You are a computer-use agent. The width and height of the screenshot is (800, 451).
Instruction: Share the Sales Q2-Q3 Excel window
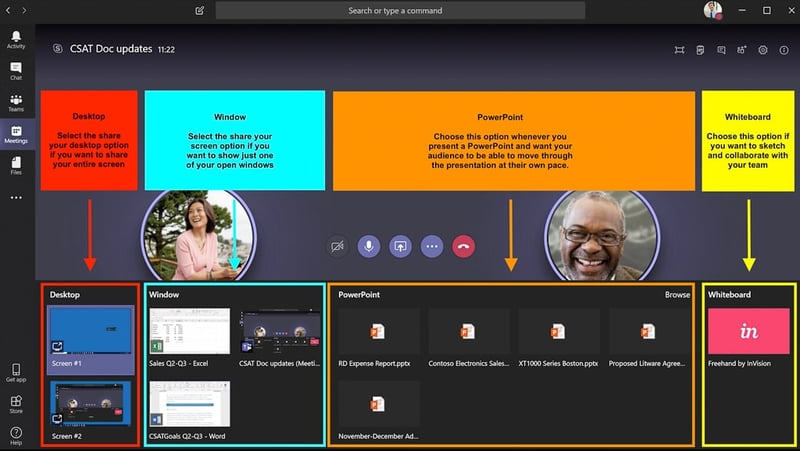(x=189, y=332)
